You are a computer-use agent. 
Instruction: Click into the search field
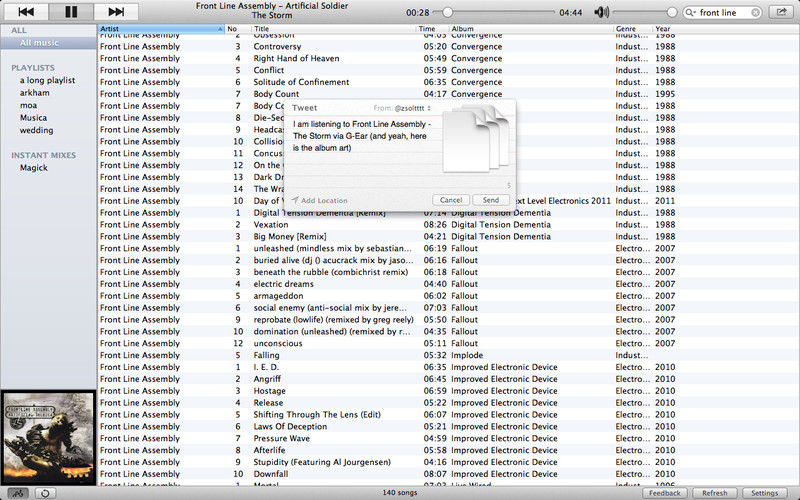click(723, 12)
